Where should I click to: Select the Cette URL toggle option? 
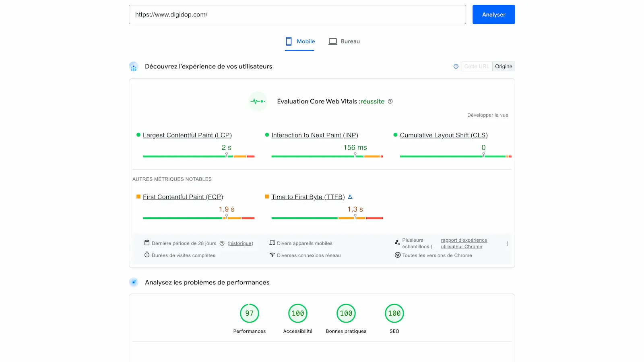pos(477,66)
